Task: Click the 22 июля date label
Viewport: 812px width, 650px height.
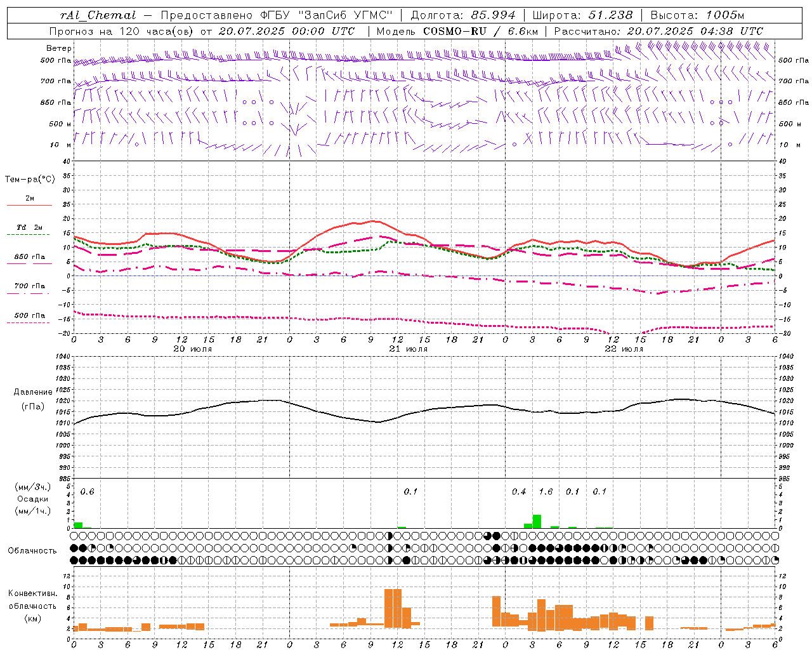Action: coord(624,349)
